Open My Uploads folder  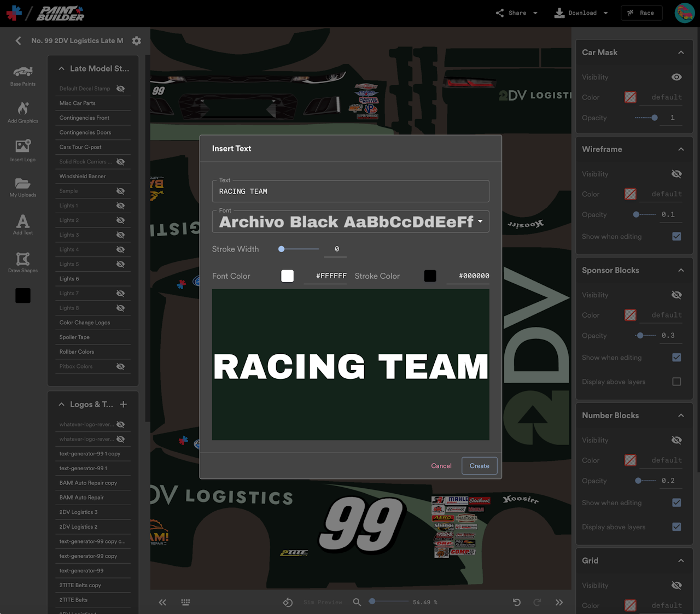[23, 187]
